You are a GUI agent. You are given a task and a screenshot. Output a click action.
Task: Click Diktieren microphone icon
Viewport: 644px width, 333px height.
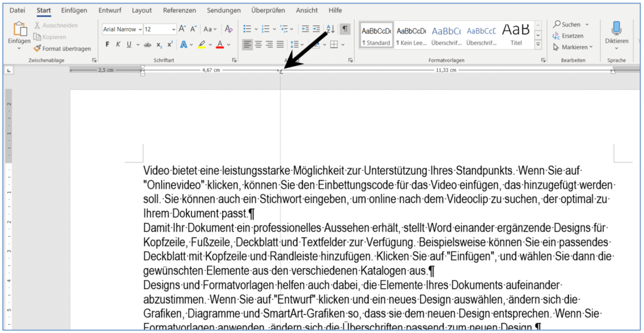pyautogui.click(x=616, y=28)
